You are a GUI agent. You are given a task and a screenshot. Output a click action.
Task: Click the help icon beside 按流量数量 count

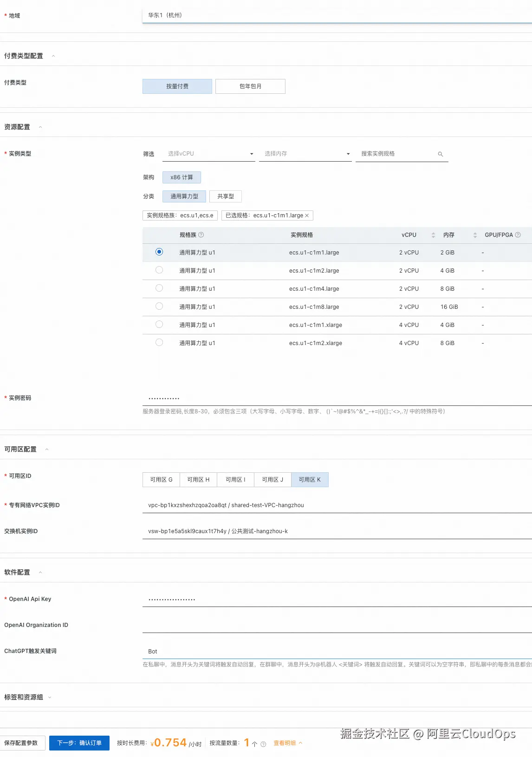coord(263,744)
